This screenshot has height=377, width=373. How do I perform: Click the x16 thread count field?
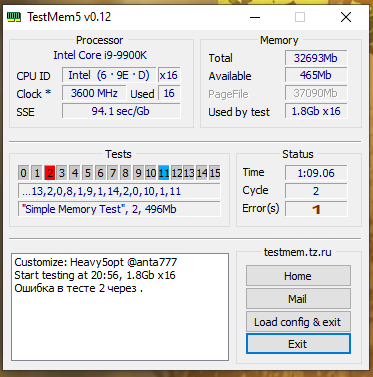[x=169, y=75]
